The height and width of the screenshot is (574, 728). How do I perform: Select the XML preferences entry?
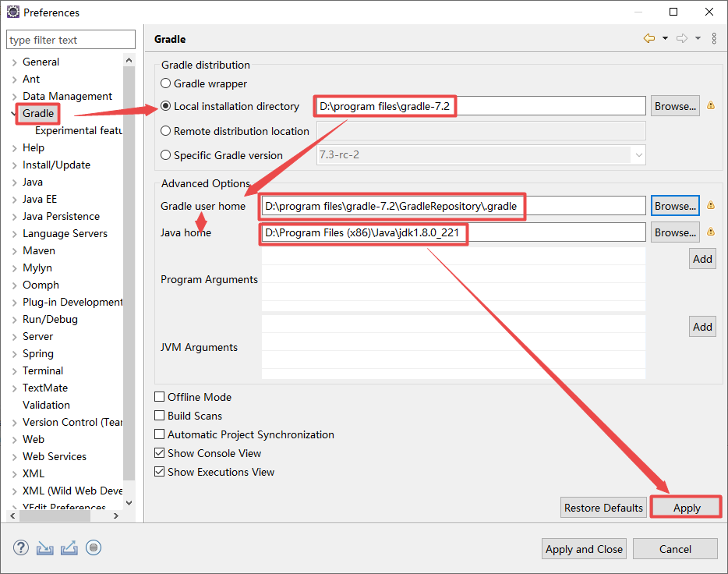(34, 473)
